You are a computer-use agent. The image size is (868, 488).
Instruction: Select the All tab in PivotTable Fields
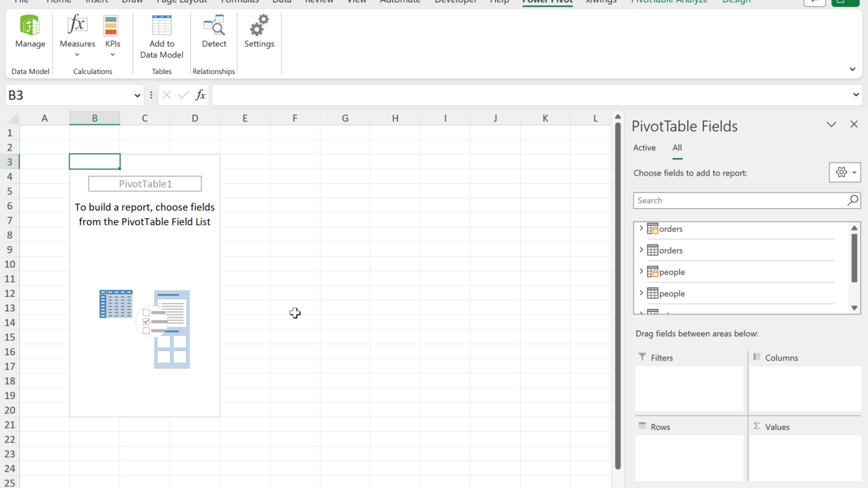(677, 148)
